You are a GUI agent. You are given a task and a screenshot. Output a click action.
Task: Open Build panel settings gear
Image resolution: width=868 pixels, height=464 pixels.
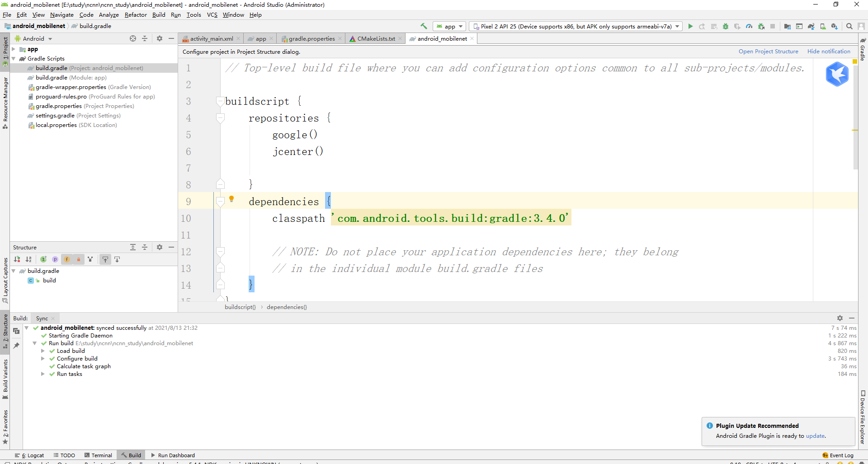(840, 318)
